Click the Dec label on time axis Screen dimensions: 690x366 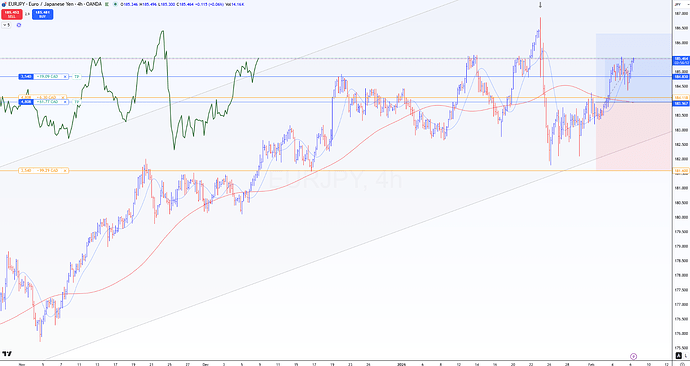point(206,364)
